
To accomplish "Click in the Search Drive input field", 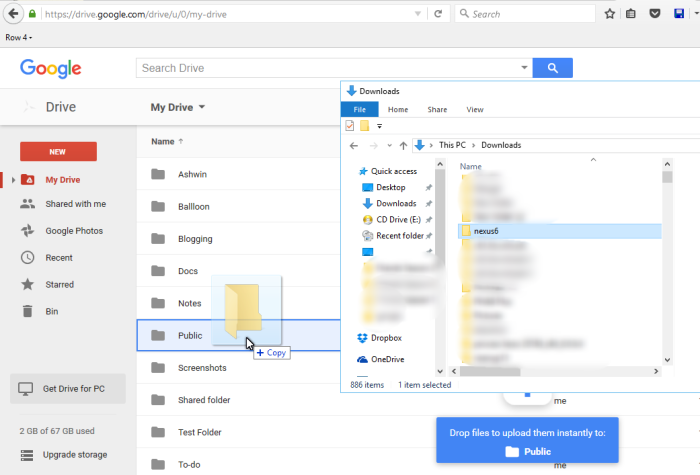I will [x=329, y=68].
